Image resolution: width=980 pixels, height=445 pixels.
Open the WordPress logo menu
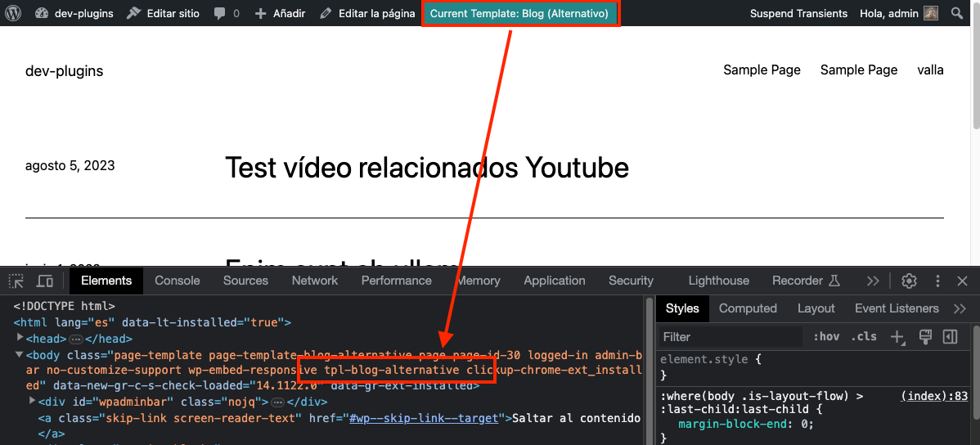pyautogui.click(x=13, y=13)
